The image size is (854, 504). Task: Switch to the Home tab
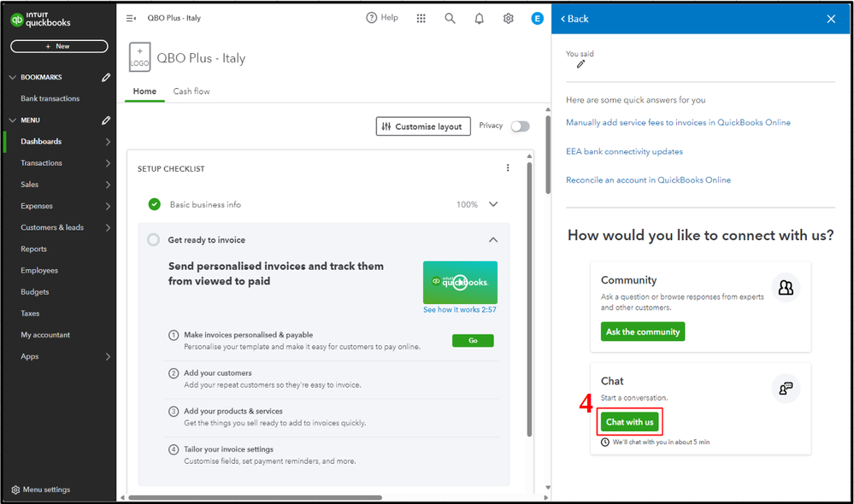[144, 91]
